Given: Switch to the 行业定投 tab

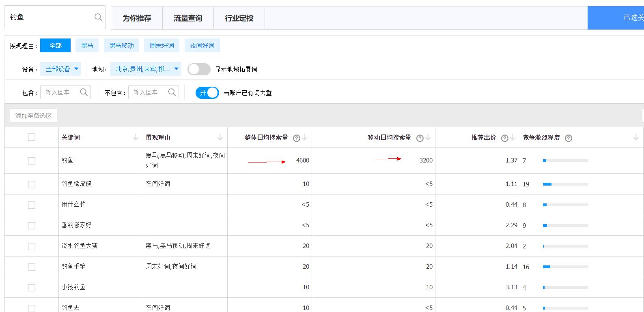Looking at the screenshot, I should [239, 18].
